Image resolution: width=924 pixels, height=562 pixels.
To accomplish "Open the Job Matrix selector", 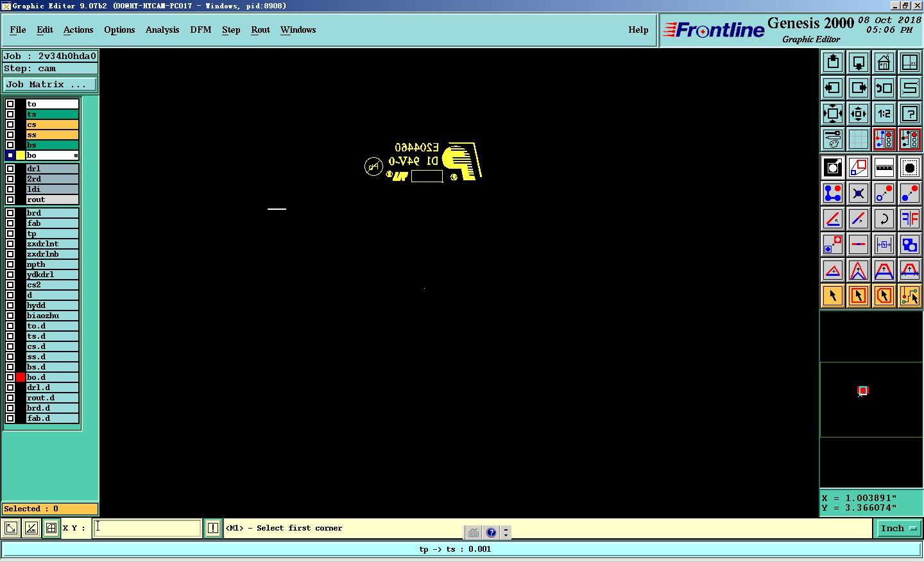I will pyautogui.click(x=50, y=85).
